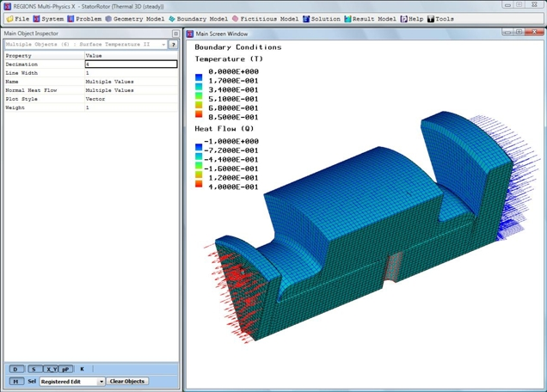Click the Geometry Model sphere icon

tap(108, 18)
